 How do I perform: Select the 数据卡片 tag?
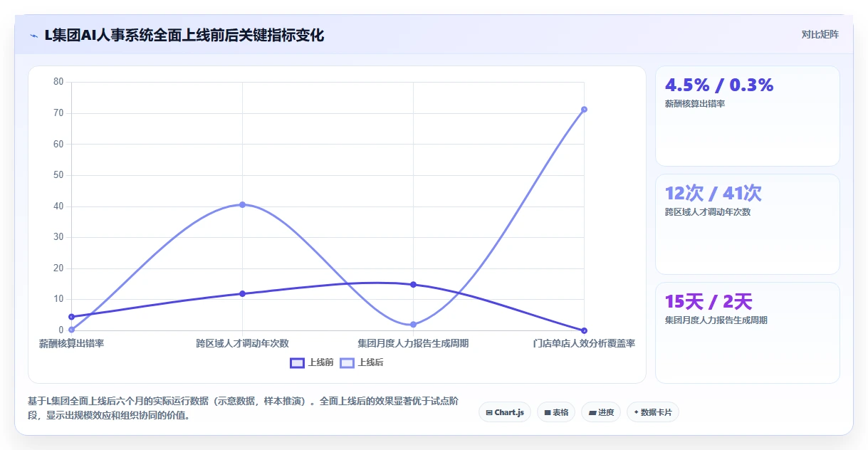[653, 412]
